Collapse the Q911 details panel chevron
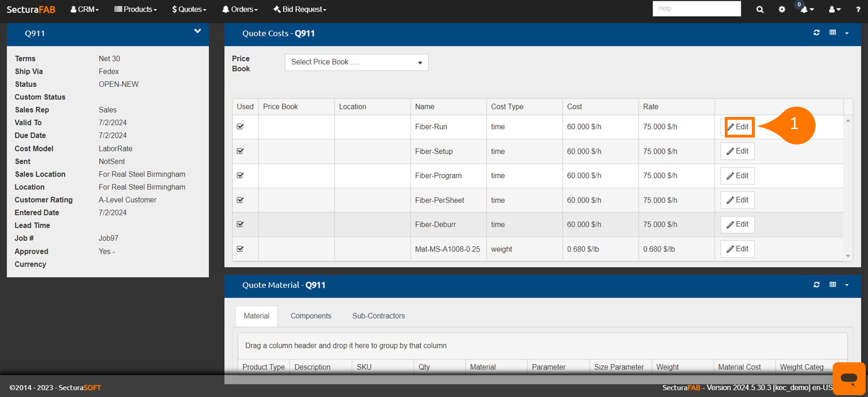 pos(197,31)
